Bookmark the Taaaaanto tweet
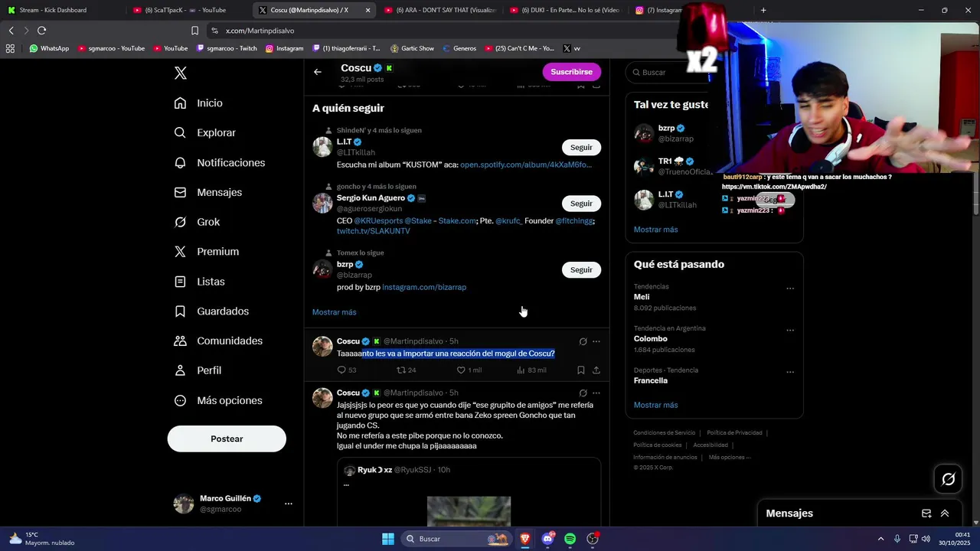980x551 pixels. point(581,370)
